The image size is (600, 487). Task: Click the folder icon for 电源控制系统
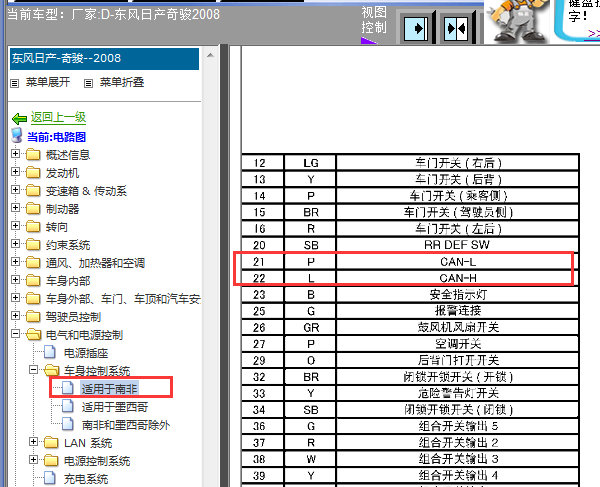click(51, 461)
